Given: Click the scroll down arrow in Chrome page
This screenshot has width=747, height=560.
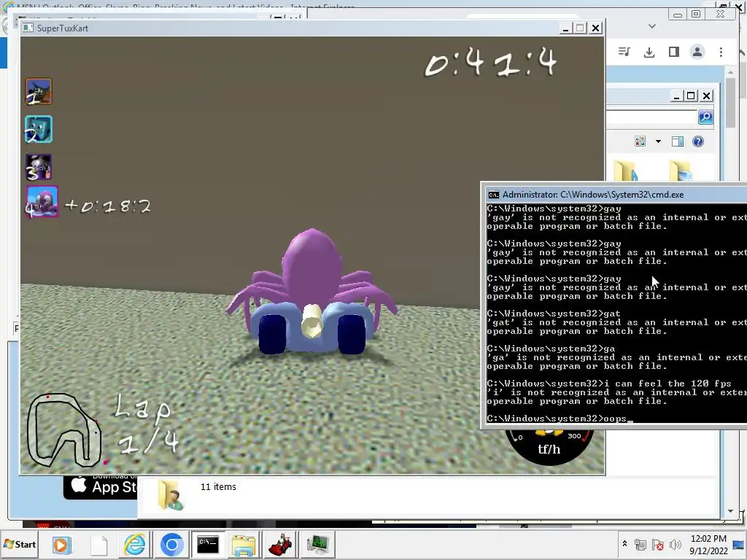Looking at the screenshot, I should pyautogui.click(x=731, y=511).
